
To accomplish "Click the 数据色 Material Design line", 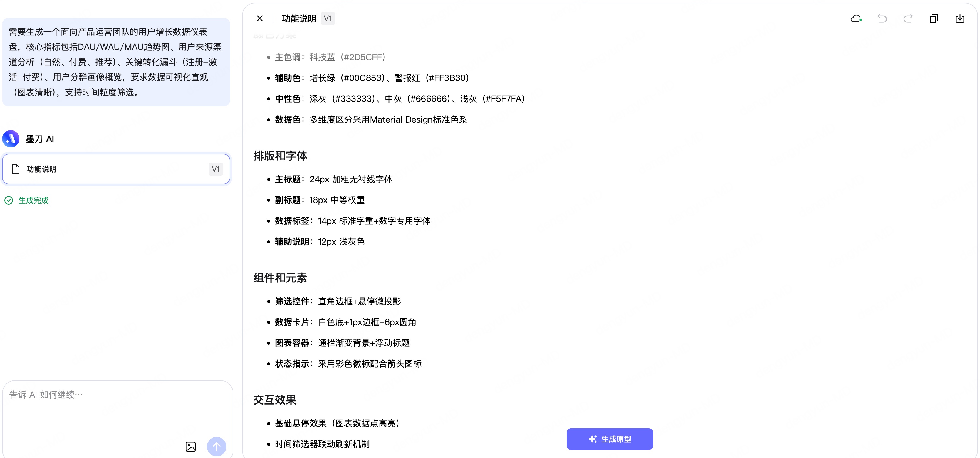I will 371,120.
